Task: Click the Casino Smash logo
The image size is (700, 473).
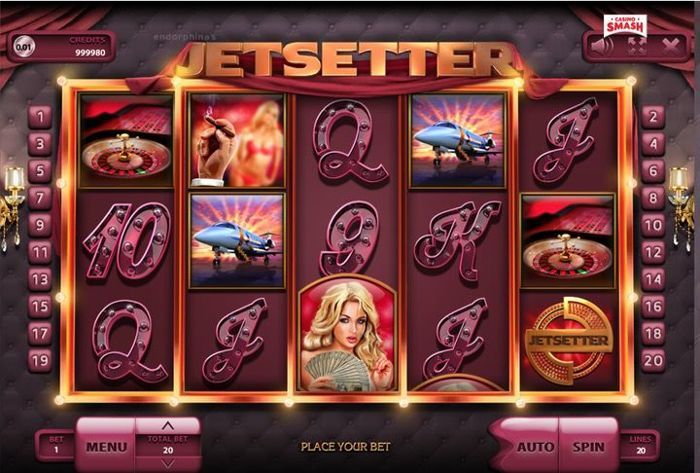Action: 625,26
